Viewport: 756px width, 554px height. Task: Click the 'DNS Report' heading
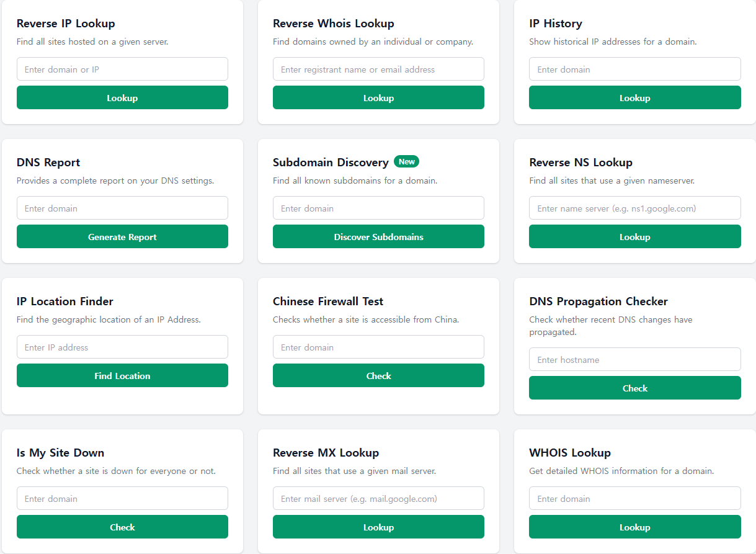point(48,163)
